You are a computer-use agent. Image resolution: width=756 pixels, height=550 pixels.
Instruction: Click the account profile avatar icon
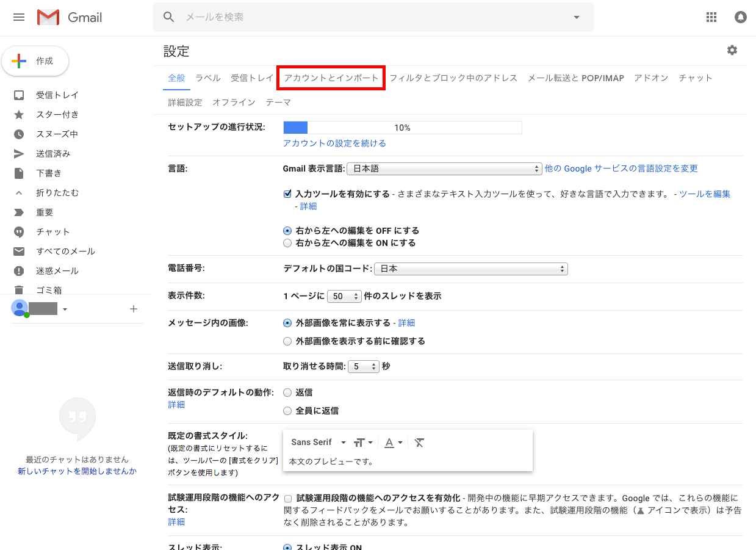[x=741, y=17]
